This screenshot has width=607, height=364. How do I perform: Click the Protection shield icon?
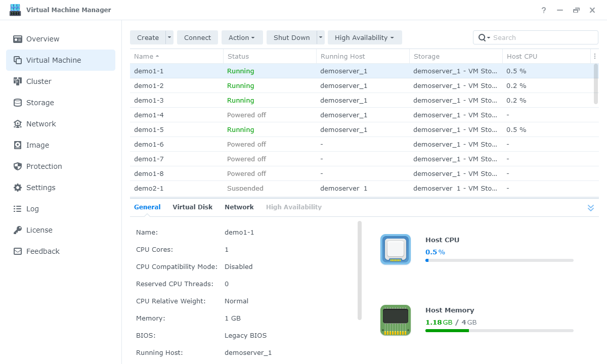pyautogui.click(x=18, y=166)
